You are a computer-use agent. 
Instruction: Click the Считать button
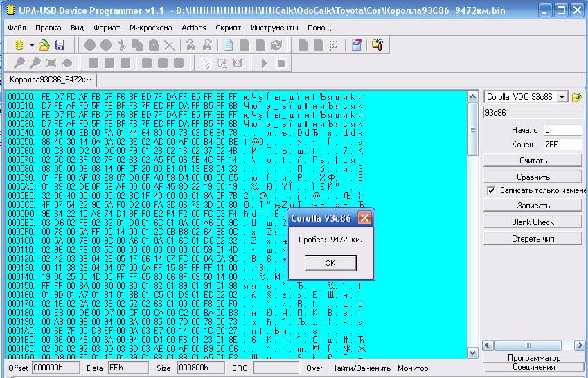533,161
